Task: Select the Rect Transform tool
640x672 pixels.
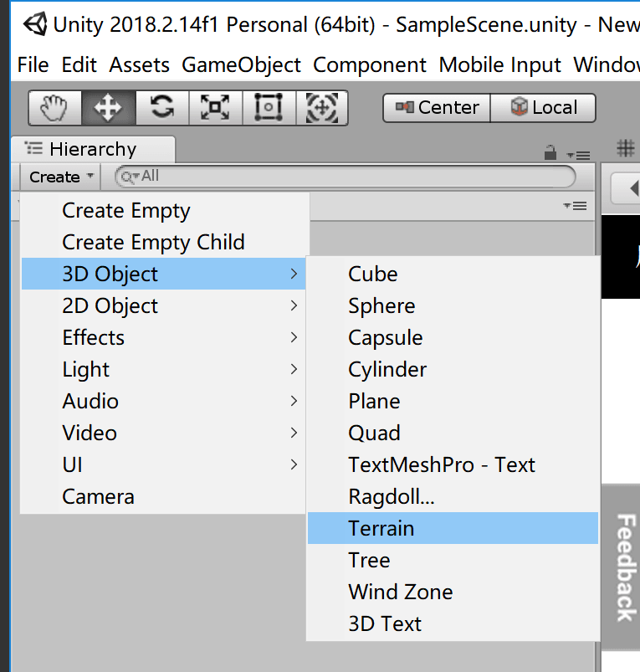Action: click(269, 108)
